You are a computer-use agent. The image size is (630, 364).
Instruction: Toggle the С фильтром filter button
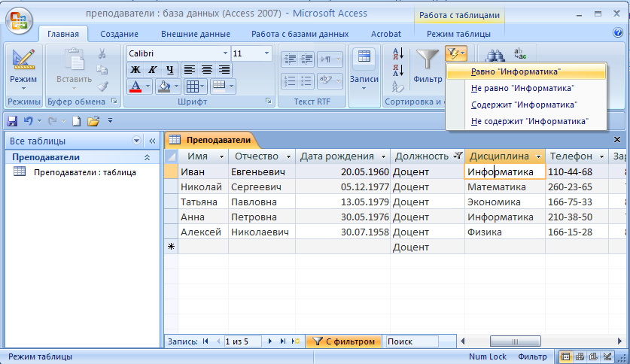(344, 341)
